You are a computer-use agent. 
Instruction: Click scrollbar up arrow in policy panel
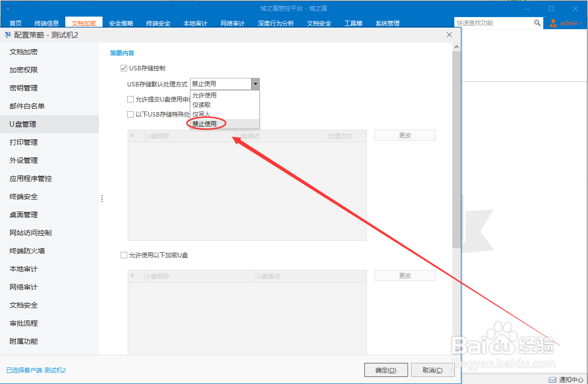456,47
